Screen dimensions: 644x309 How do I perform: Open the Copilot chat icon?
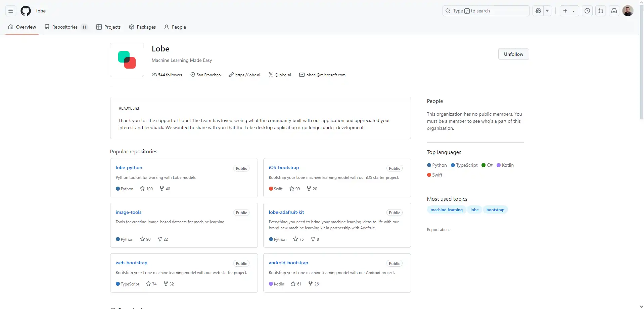click(x=538, y=11)
